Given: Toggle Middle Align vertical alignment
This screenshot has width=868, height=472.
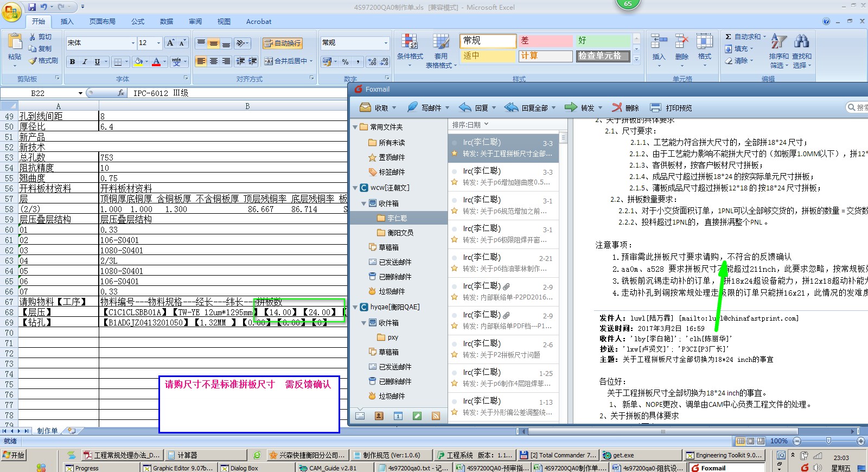Looking at the screenshot, I should click(214, 43).
